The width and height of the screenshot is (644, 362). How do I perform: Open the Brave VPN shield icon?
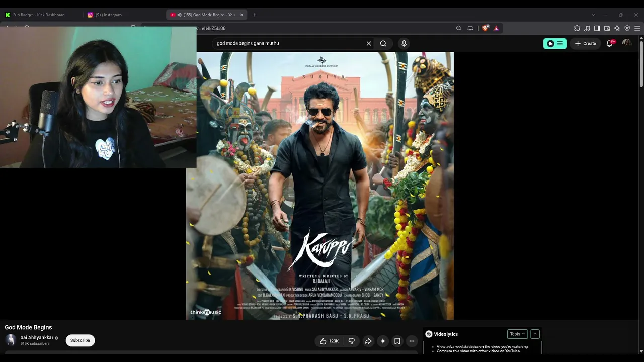627,28
